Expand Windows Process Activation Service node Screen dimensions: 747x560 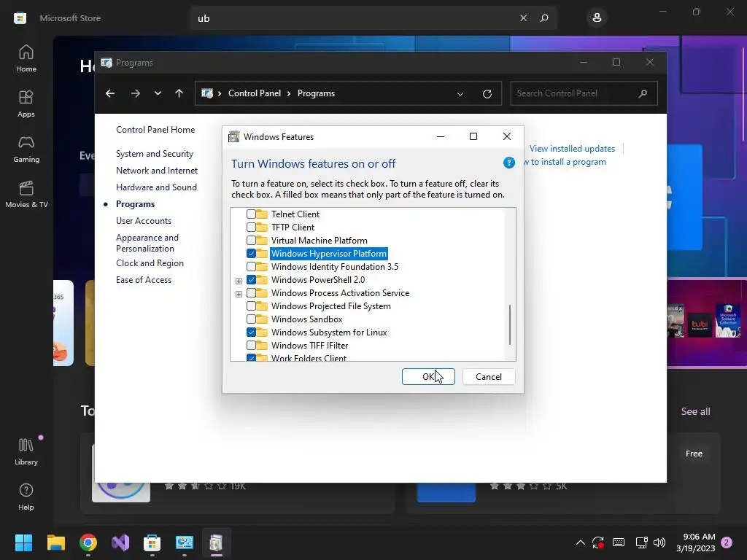point(239,294)
